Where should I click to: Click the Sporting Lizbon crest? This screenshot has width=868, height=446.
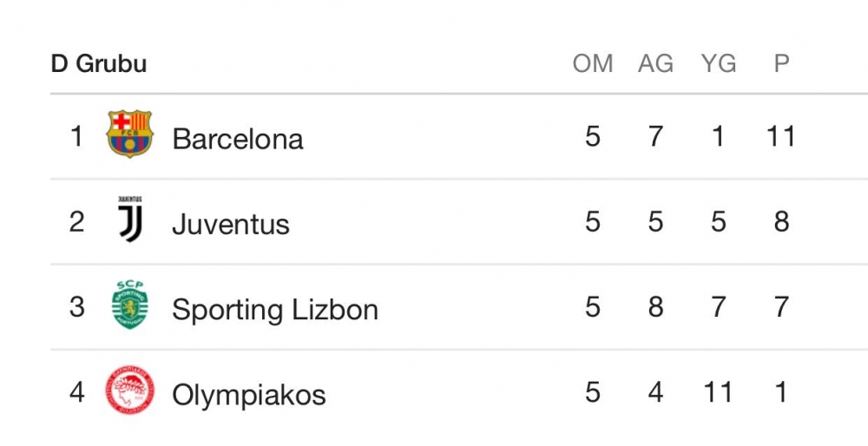tap(129, 305)
